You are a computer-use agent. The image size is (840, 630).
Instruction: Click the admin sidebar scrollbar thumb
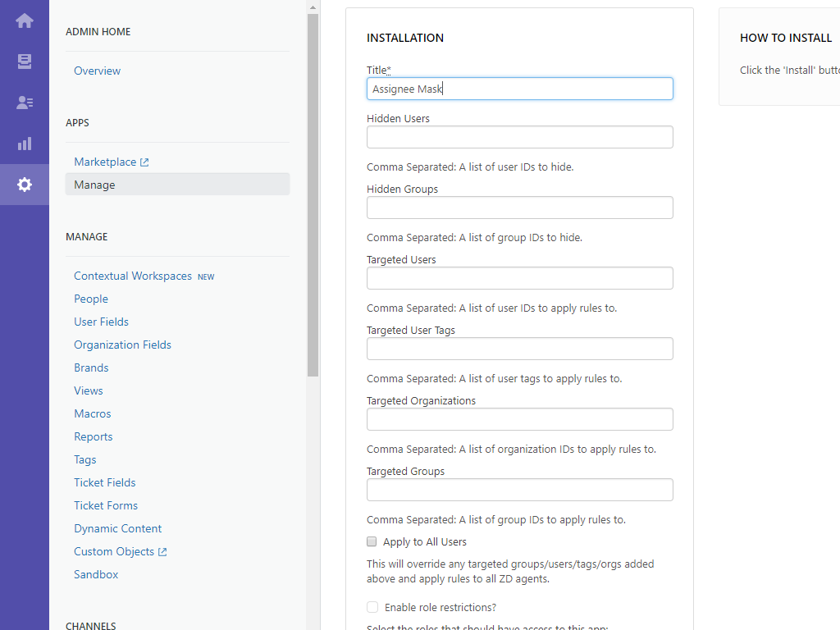313,197
